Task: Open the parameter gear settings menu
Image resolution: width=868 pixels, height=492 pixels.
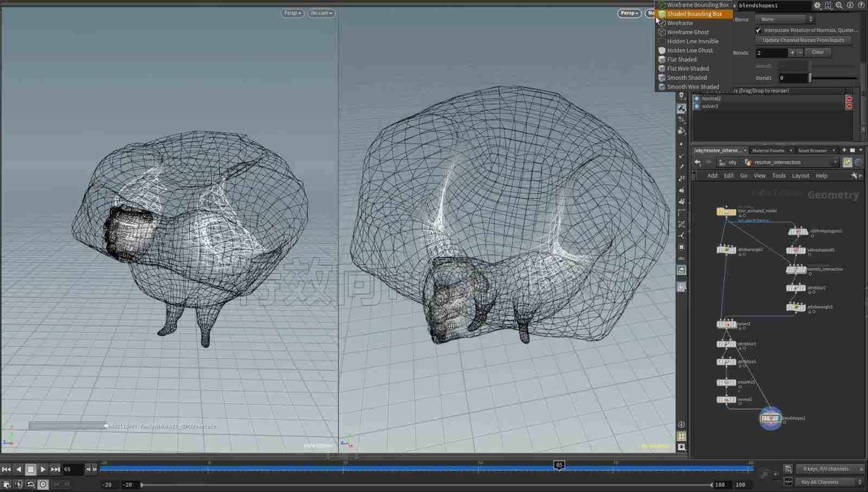Action: point(817,5)
